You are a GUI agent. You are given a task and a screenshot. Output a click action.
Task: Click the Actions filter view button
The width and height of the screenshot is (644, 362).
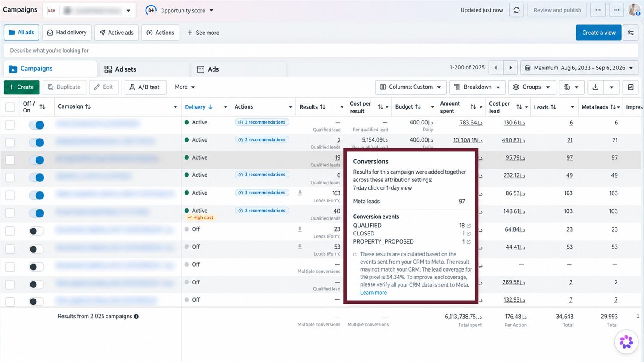(x=160, y=33)
